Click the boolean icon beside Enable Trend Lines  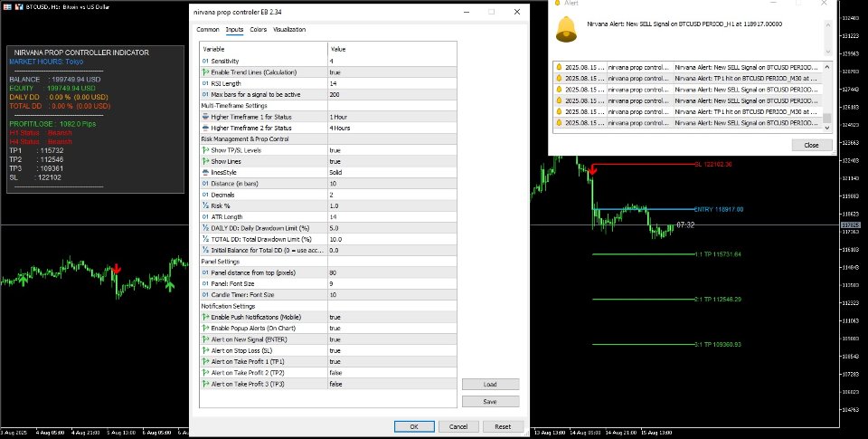(205, 72)
